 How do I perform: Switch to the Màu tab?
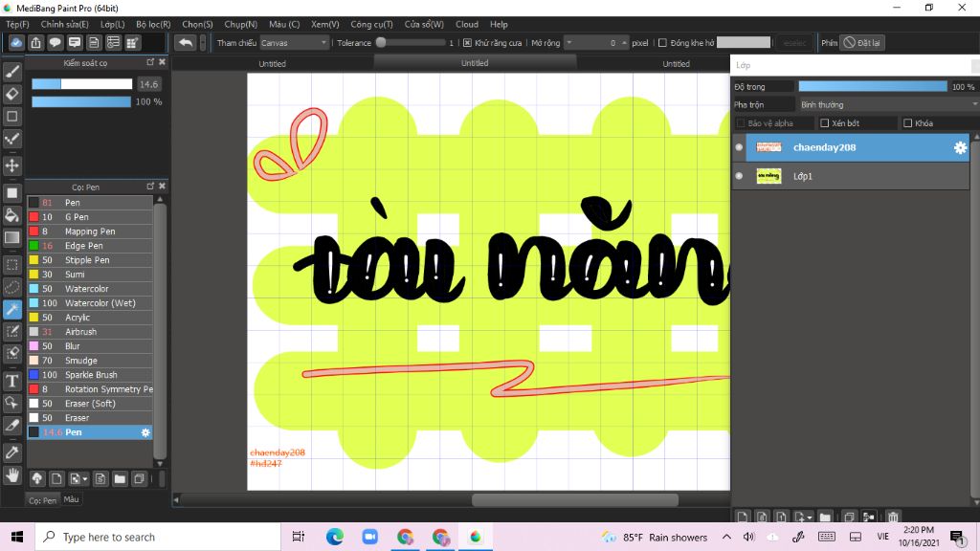click(x=71, y=499)
